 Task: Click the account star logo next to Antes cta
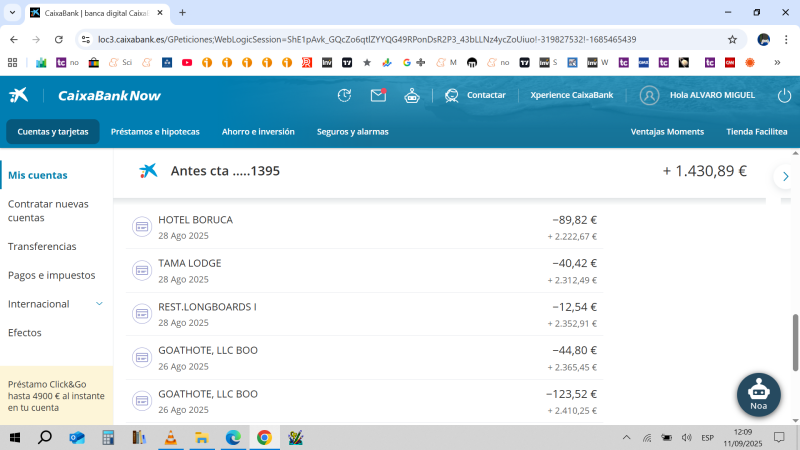pos(148,171)
